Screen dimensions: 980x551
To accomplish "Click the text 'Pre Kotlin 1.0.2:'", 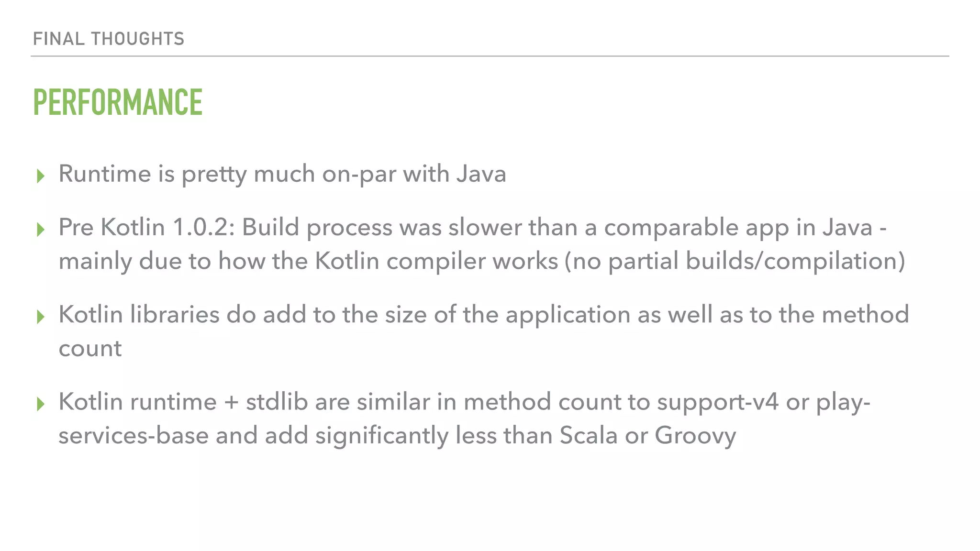I will coord(146,227).
